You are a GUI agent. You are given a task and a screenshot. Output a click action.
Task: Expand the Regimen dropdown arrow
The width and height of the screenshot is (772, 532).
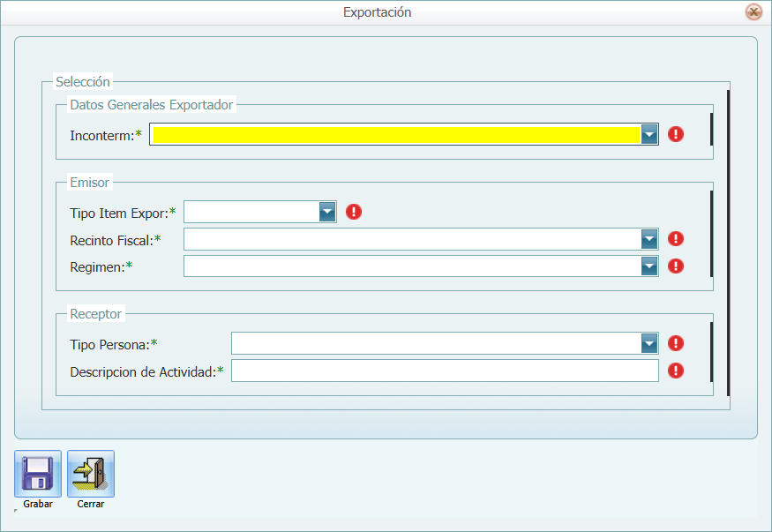click(649, 266)
